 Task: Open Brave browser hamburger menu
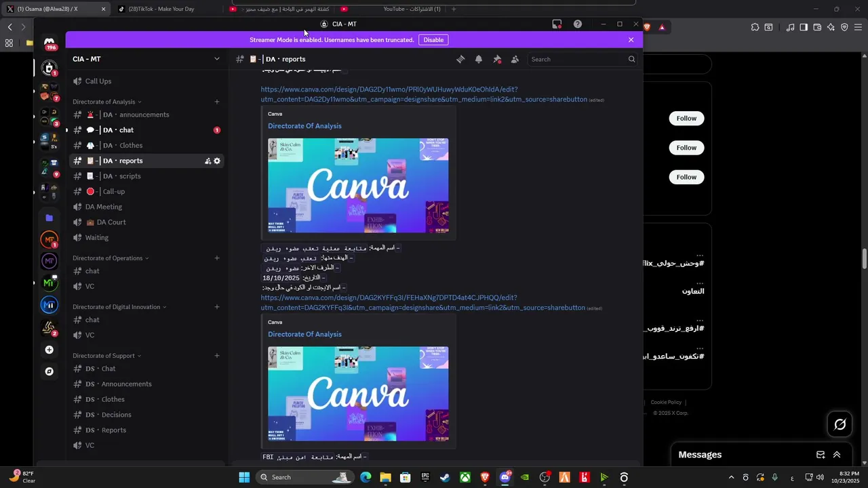(859, 27)
